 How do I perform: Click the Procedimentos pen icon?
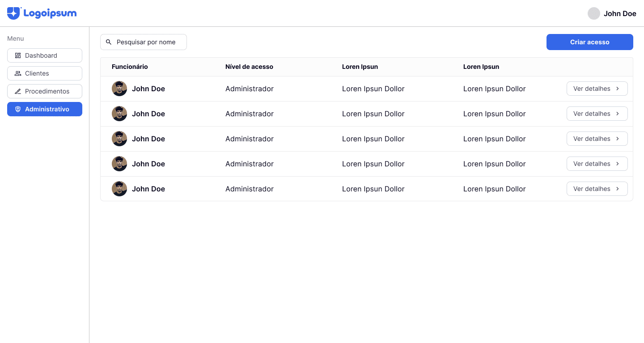[x=18, y=91]
